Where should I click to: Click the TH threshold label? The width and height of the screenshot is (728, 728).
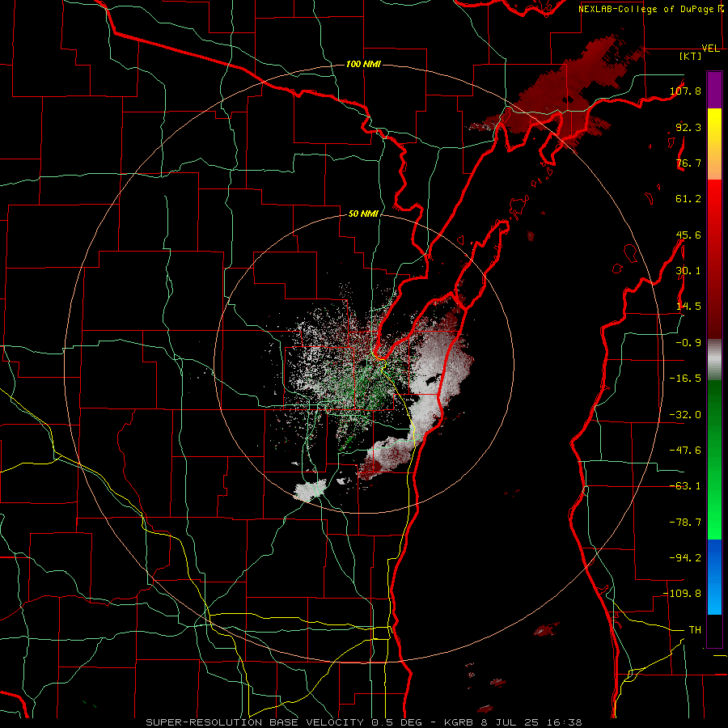(x=695, y=630)
